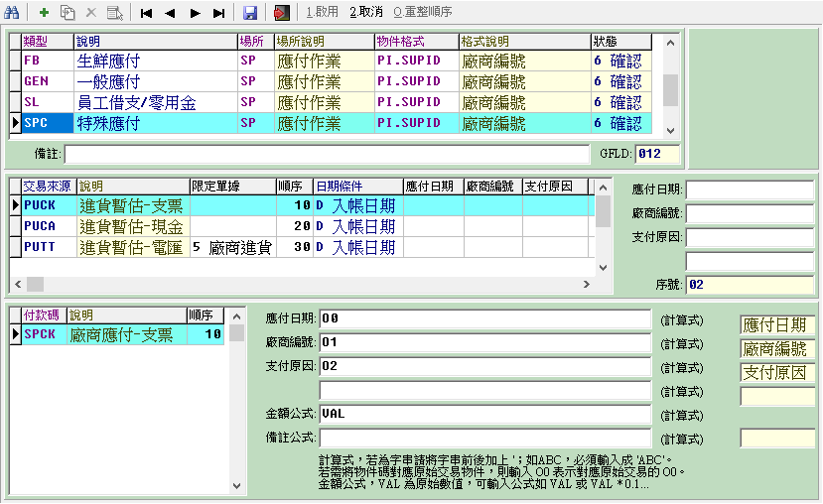The width and height of the screenshot is (823, 504).
Task: Click the 交易來源 column header
Action: pos(49,187)
